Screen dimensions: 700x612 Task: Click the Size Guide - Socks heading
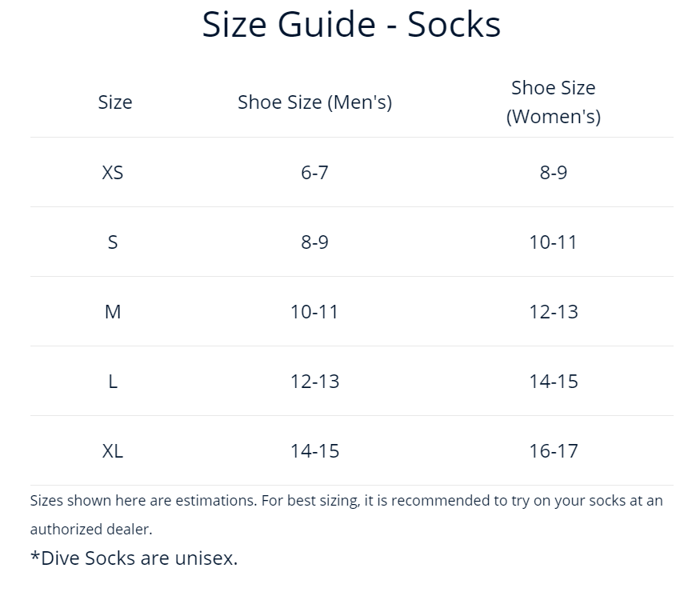351,25
